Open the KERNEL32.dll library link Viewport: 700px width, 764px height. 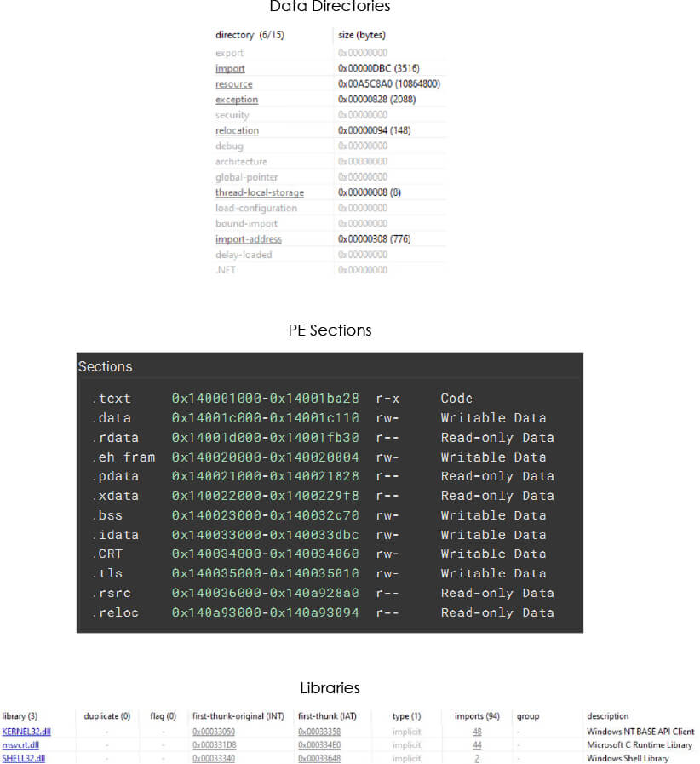(x=26, y=732)
